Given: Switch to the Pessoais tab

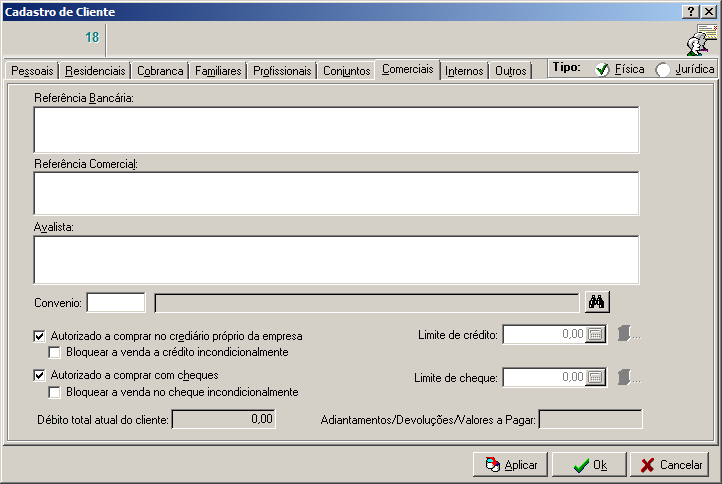Looking at the screenshot, I should click(x=31, y=71).
